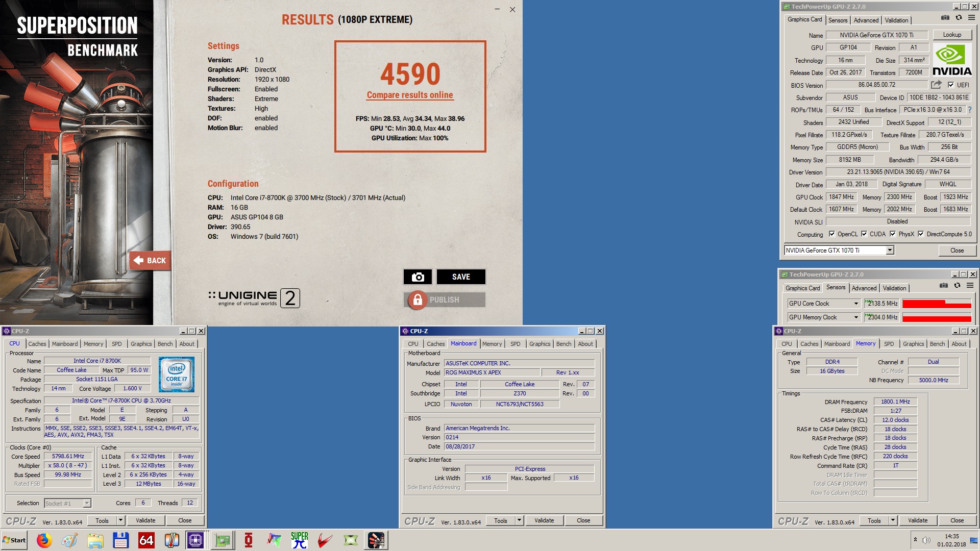Viewport: 980px width, 551px height.
Task: Click the red wing-shaped taskbar icon
Action: 325,540
